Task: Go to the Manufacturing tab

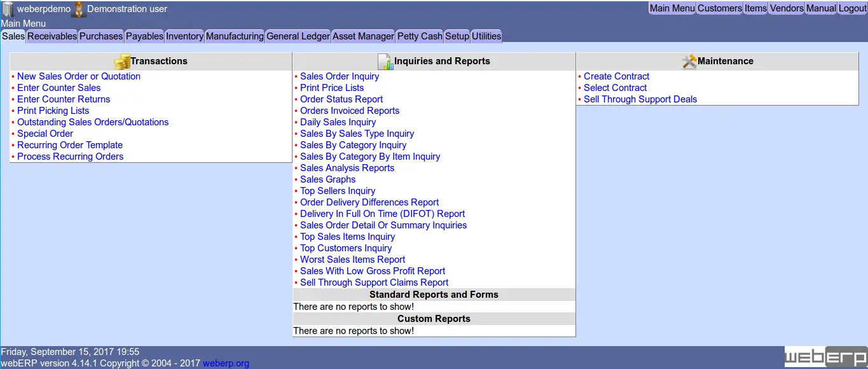Action: coord(235,36)
